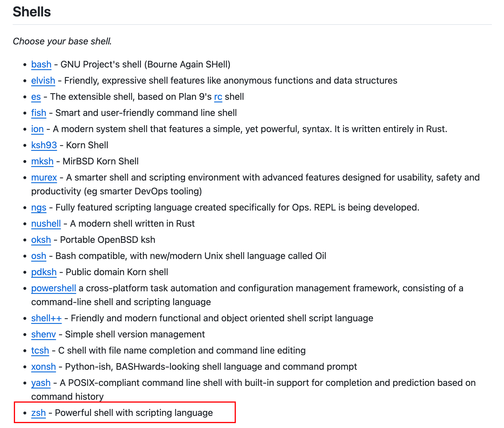Follow the pdksh link
The height and width of the screenshot is (428, 504).
pyautogui.click(x=44, y=272)
